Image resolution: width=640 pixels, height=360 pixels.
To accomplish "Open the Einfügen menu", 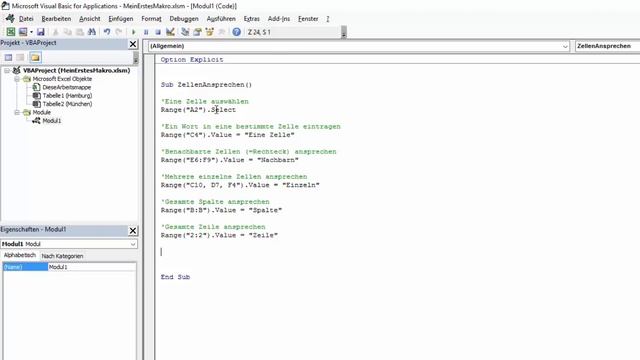I will (121, 19).
